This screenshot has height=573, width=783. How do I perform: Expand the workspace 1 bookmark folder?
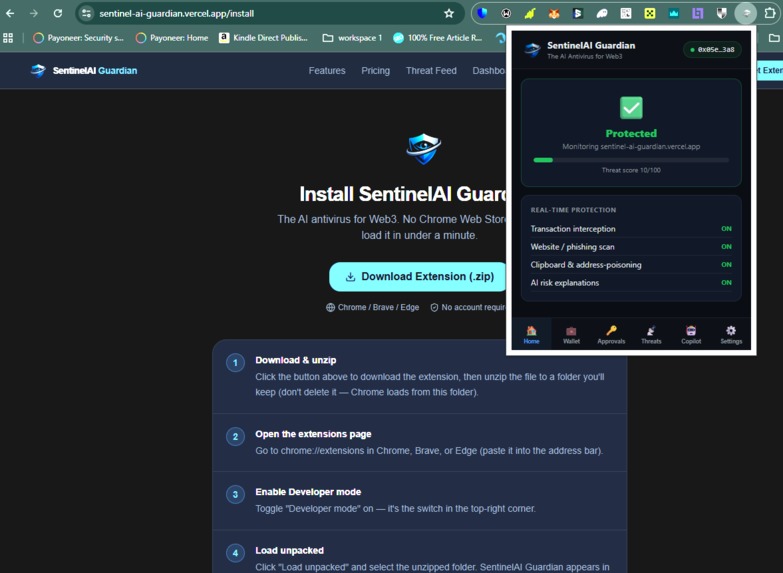tap(353, 38)
